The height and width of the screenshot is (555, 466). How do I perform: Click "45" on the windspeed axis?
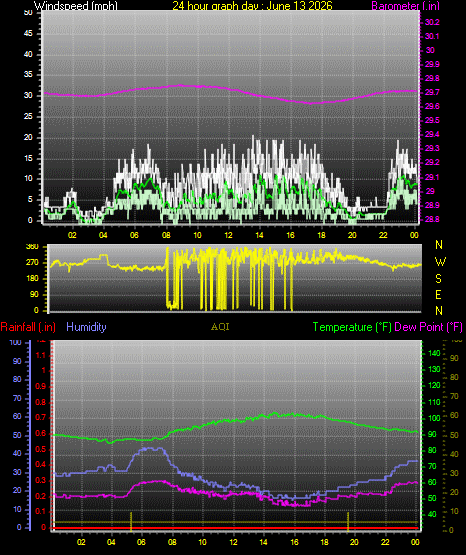pyautogui.click(x=28, y=34)
